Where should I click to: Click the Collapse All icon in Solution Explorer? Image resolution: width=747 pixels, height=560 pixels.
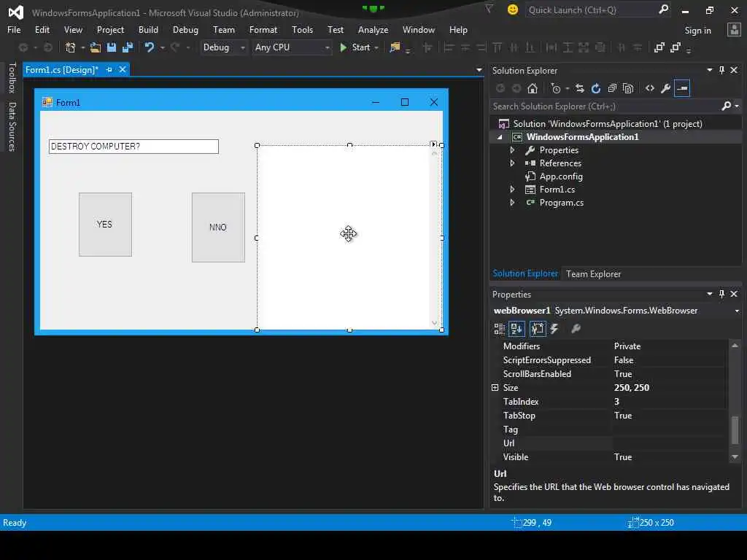[612, 88]
